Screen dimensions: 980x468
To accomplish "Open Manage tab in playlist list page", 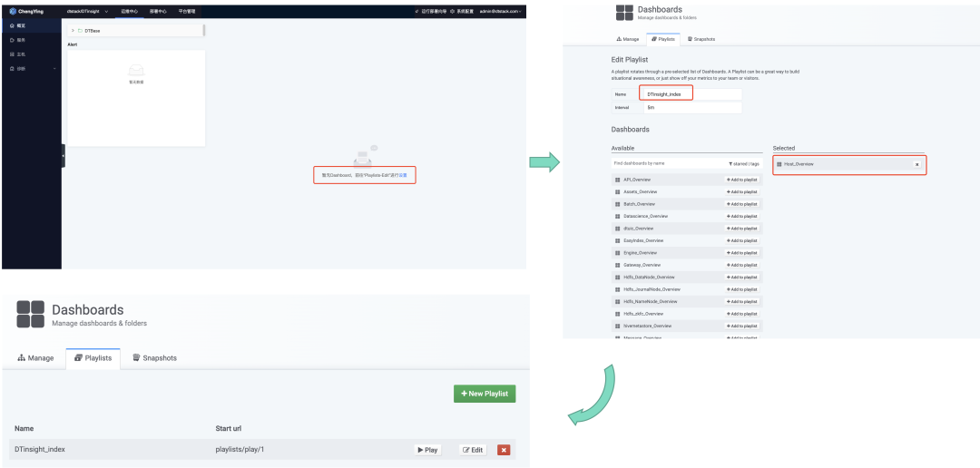I will [35, 358].
